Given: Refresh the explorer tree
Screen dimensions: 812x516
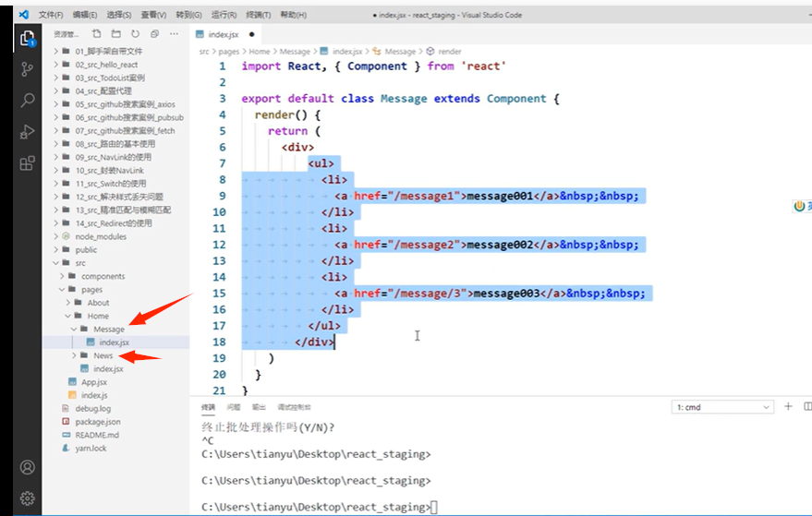Looking at the screenshot, I should click(x=135, y=33).
